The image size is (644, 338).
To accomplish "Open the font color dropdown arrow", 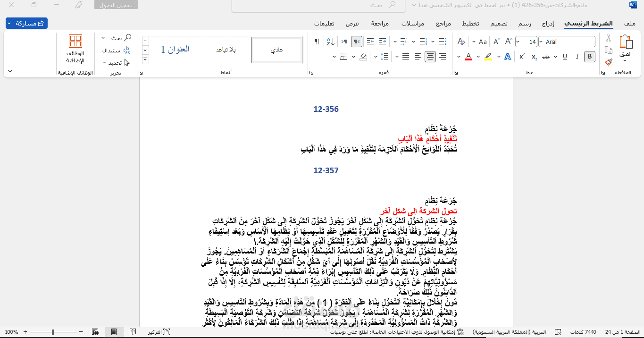I will [458, 57].
